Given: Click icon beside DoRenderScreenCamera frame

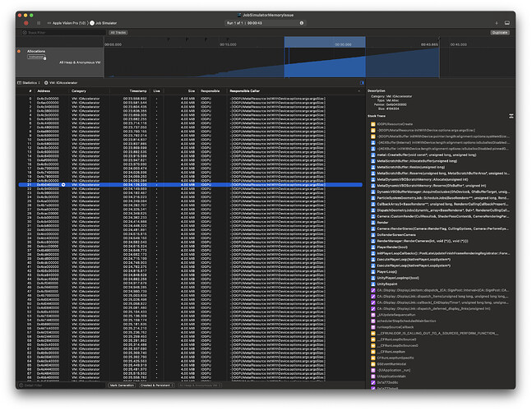Looking at the screenshot, I should 372,234.
